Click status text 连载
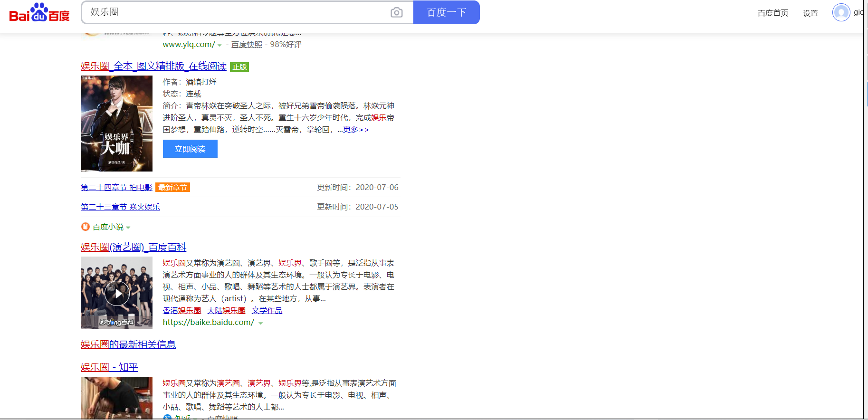868x420 pixels. click(x=193, y=94)
